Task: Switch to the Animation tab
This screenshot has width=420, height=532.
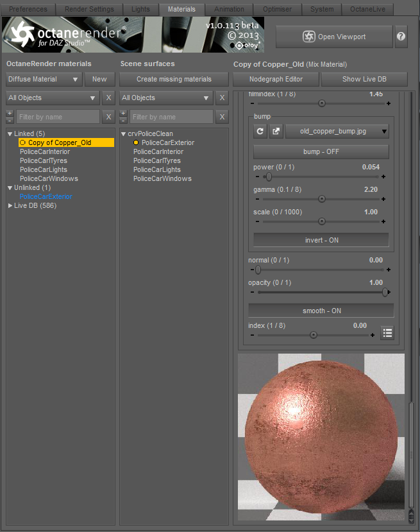Action: 229,9
